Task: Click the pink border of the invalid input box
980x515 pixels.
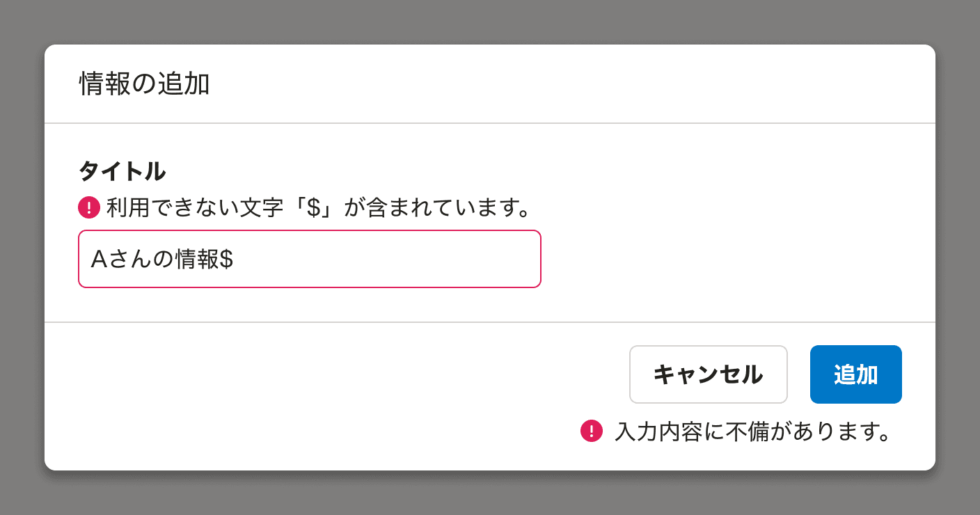Action: [310, 233]
